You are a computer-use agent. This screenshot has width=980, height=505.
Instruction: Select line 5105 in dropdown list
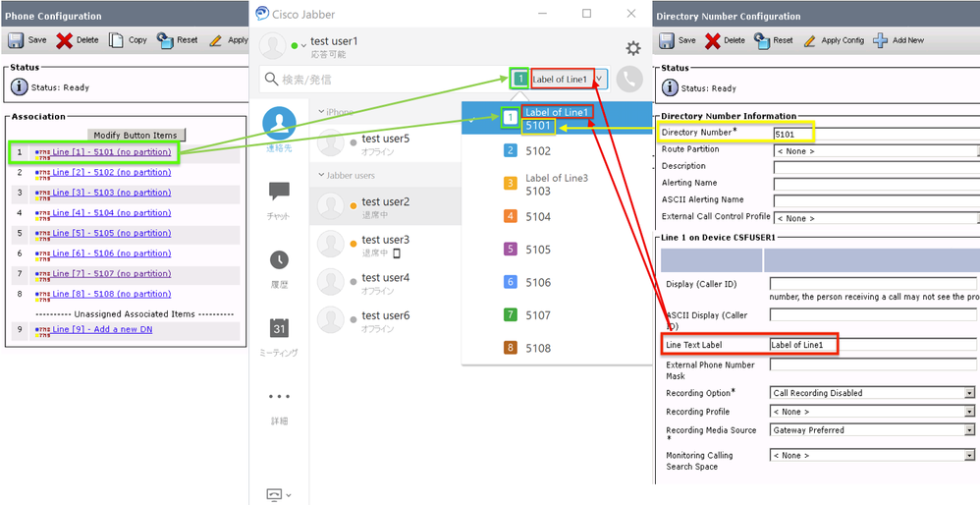(x=557, y=250)
